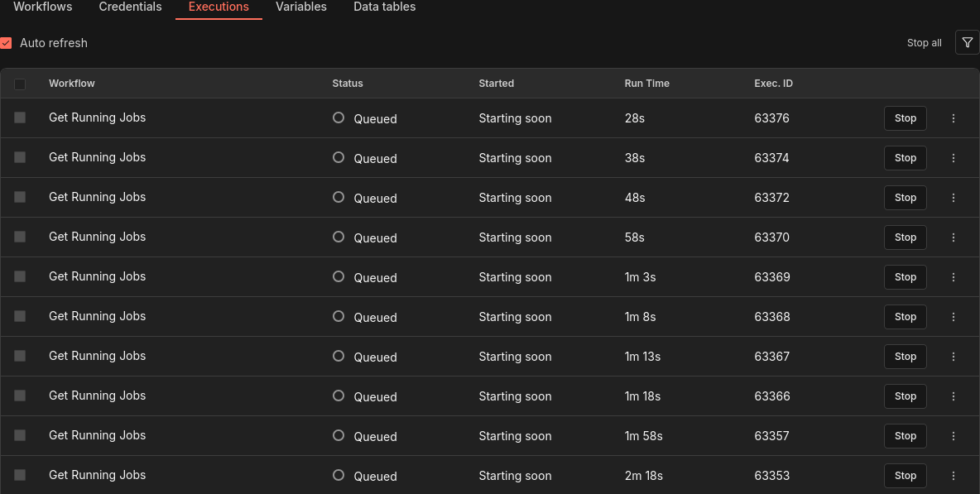
Task: Select the checkbox for execution 63367
Action: [x=20, y=356]
